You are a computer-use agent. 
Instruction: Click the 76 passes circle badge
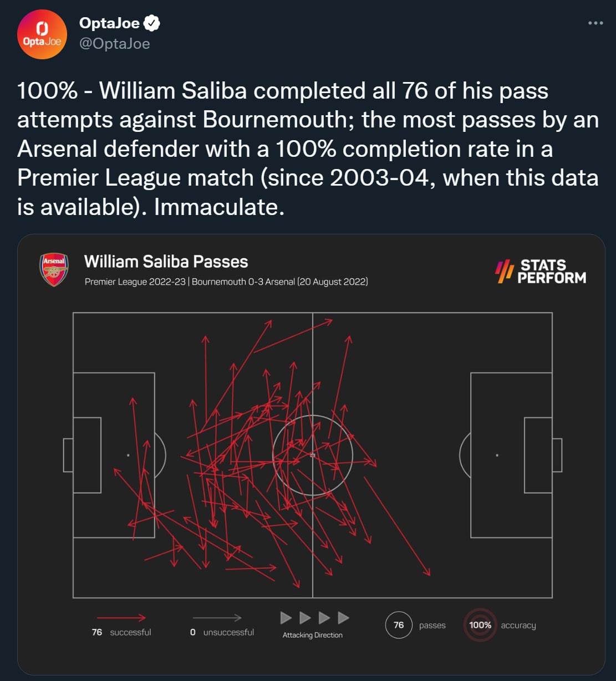click(399, 625)
